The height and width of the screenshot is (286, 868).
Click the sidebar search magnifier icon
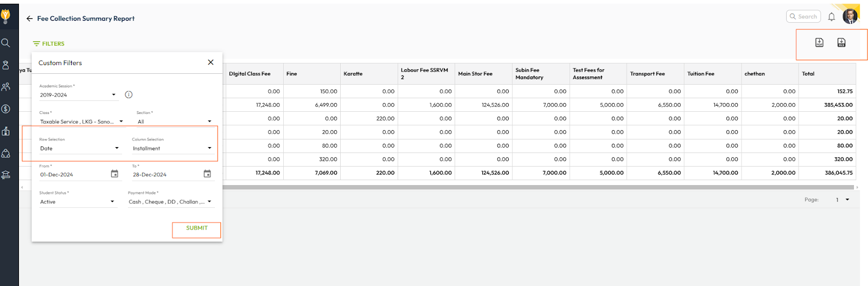coord(6,43)
